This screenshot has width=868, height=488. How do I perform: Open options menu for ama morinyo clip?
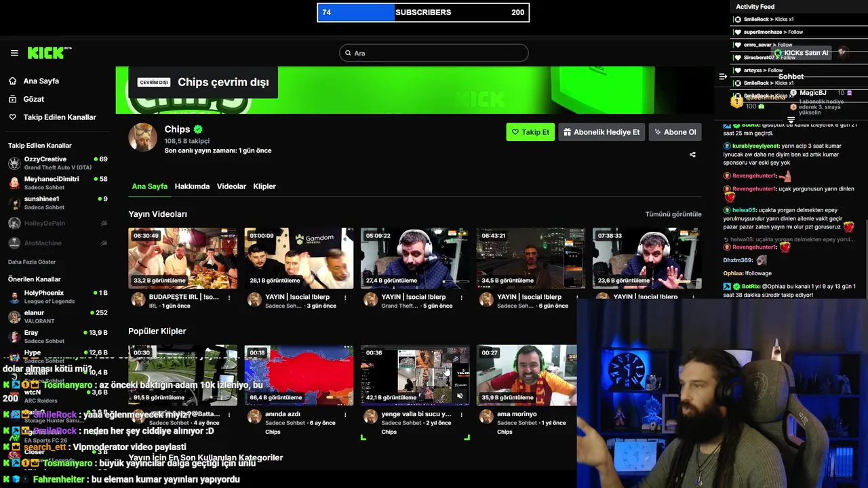click(x=577, y=414)
